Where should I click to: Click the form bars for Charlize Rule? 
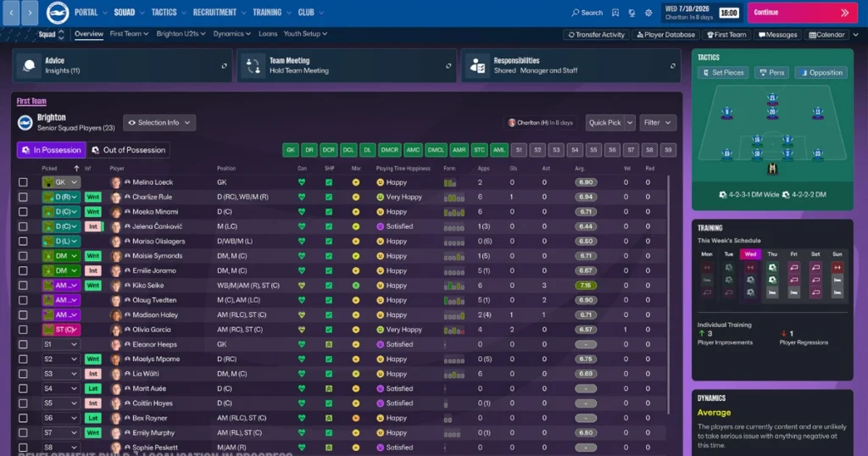click(x=454, y=197)
